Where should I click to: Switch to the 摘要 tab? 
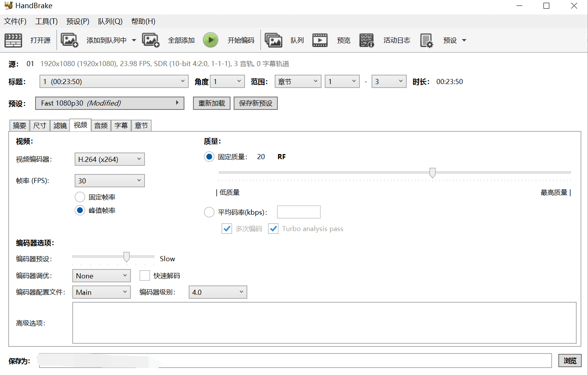tap(20, 126)
